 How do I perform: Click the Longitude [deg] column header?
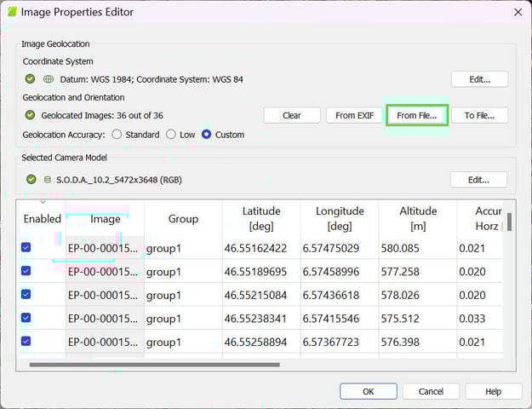[x=340, y=219]
